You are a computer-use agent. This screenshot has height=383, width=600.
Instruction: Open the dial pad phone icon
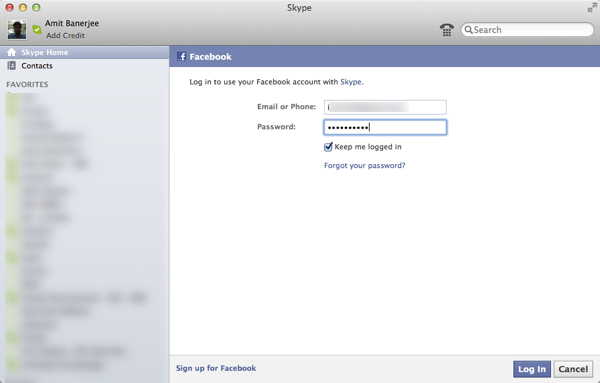[447, 29]
